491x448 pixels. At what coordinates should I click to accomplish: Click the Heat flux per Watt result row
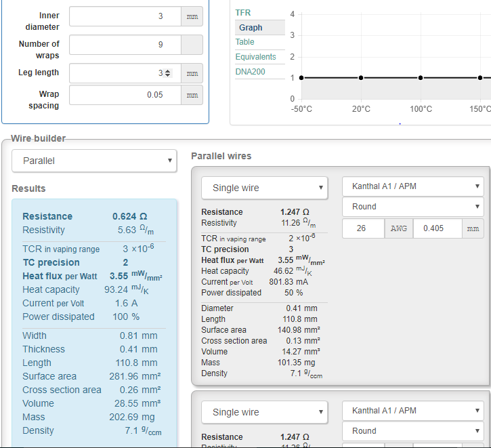click(x=92, y=276)
